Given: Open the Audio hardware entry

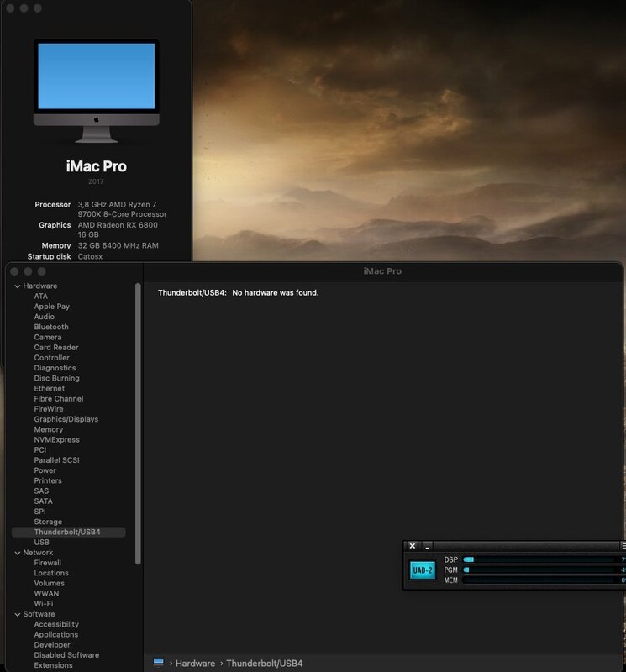Looking at the screenshot, I should click(x=45, y=317).
